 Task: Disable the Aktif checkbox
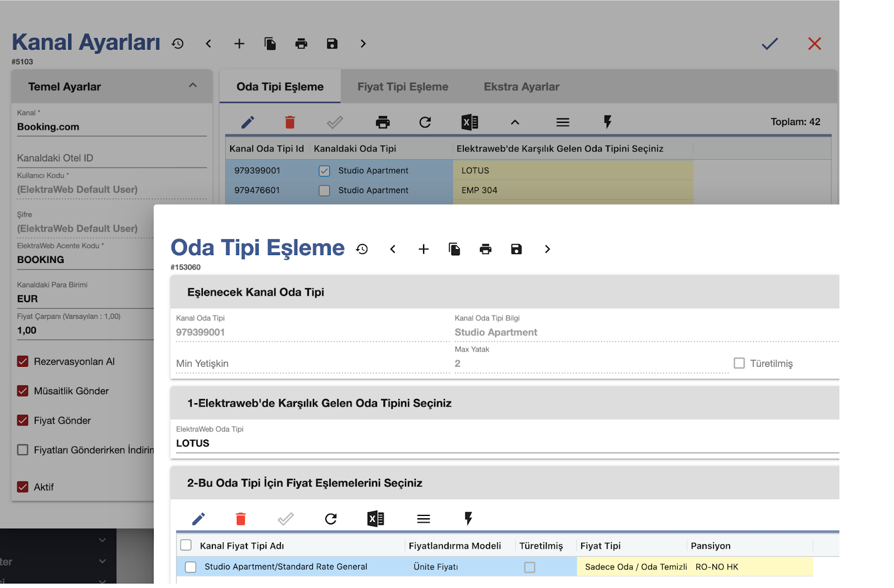click(23, 487)
